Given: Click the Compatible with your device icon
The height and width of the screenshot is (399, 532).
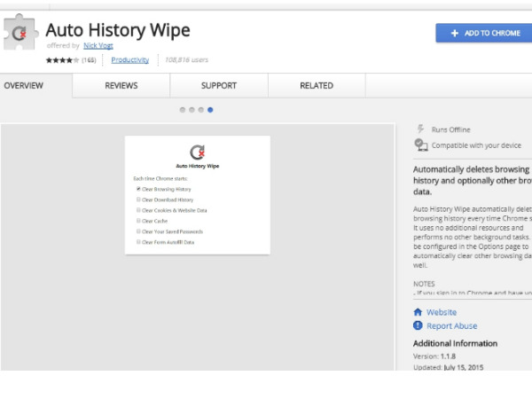Looking at the screenshot, I should (x=420, y=145).
